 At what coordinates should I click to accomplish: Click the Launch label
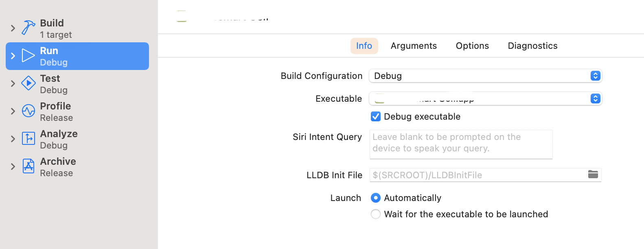click(346, 198)
